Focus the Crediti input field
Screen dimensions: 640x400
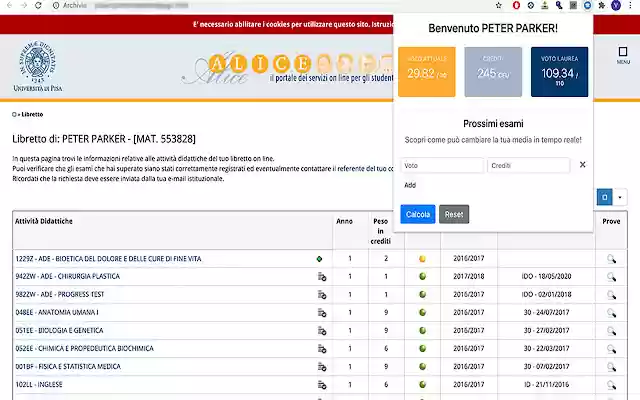click(x=528, y=165)
